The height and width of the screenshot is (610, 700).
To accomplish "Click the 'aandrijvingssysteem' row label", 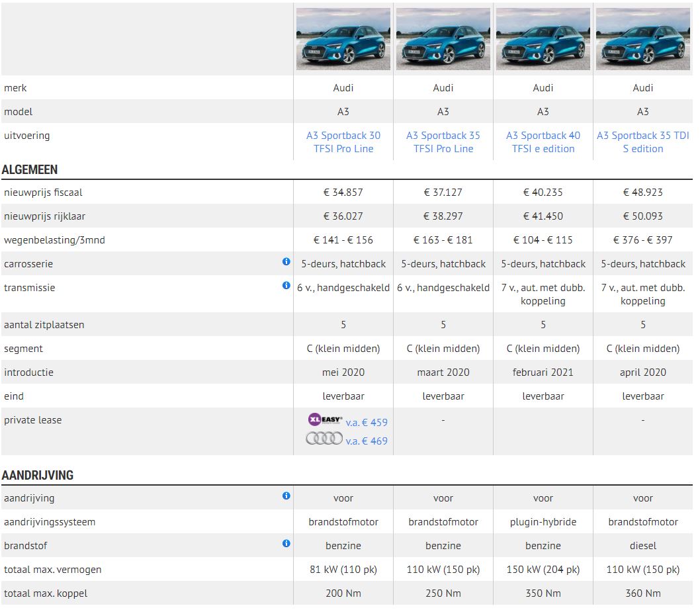I will (50, 522).
